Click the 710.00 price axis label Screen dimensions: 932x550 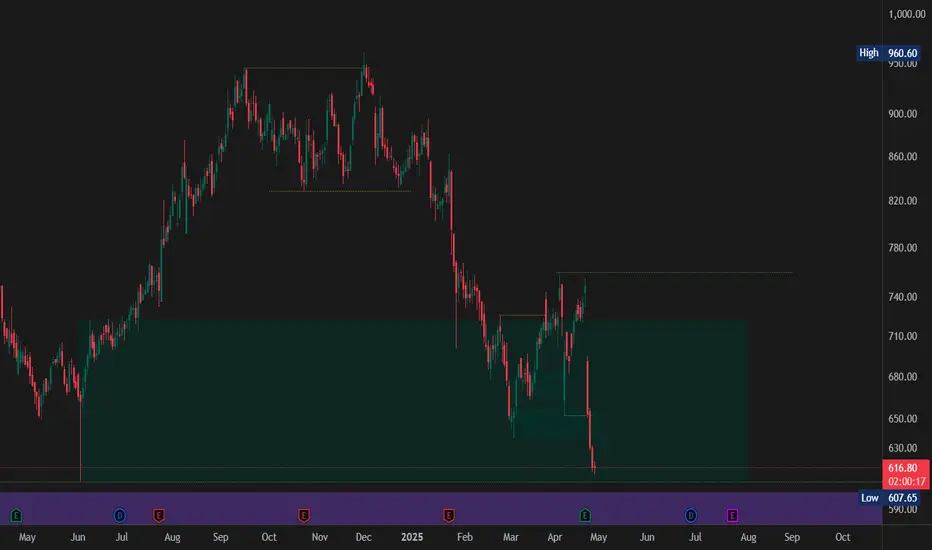(902, 336)
